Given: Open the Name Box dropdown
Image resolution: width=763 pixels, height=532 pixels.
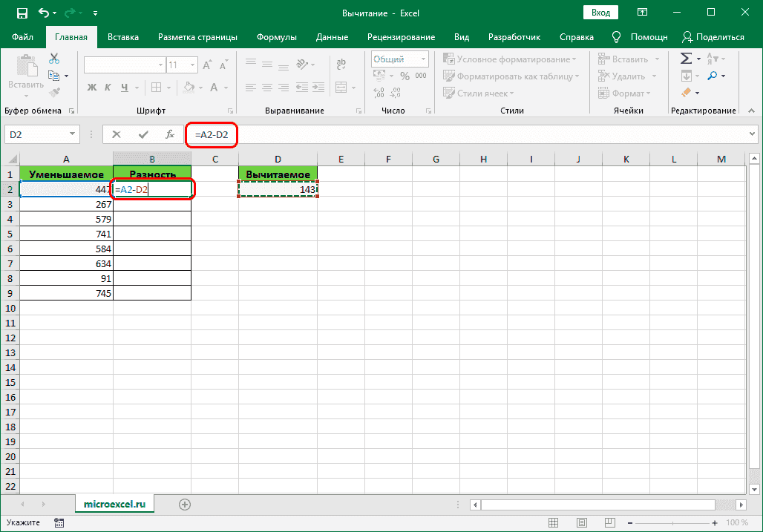Looking at the screenshot, I should click(x=73, y=134).
